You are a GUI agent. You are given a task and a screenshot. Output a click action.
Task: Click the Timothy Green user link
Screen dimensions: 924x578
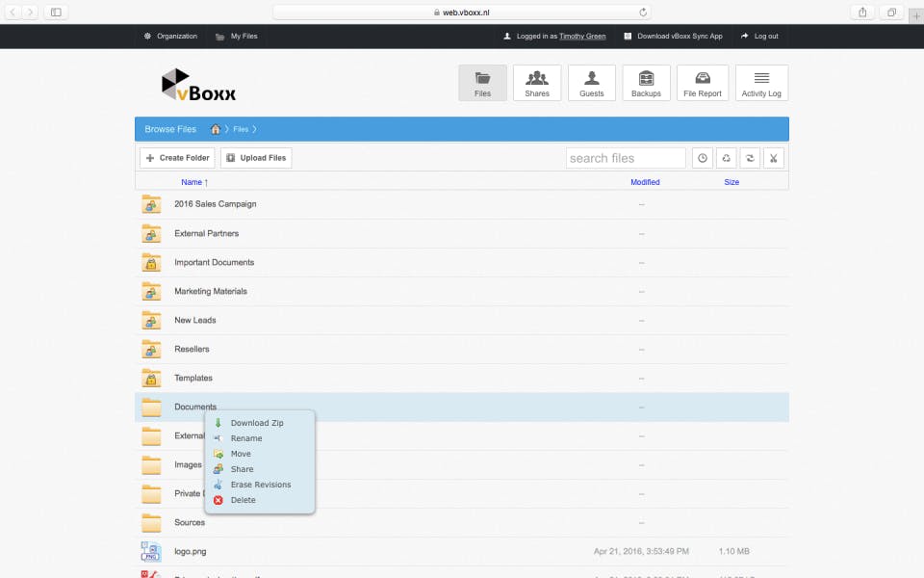(x=582, y=36)
